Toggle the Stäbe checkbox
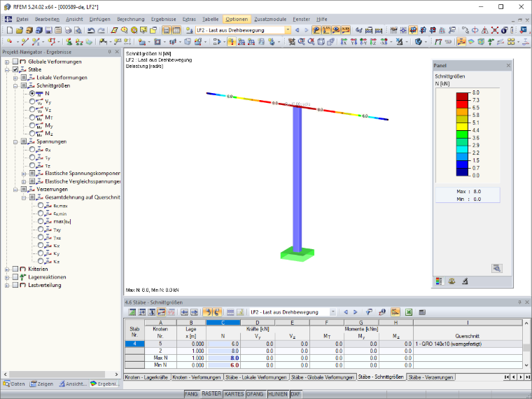The height and width of the screenshot is (399, 532). click(15, 69)
